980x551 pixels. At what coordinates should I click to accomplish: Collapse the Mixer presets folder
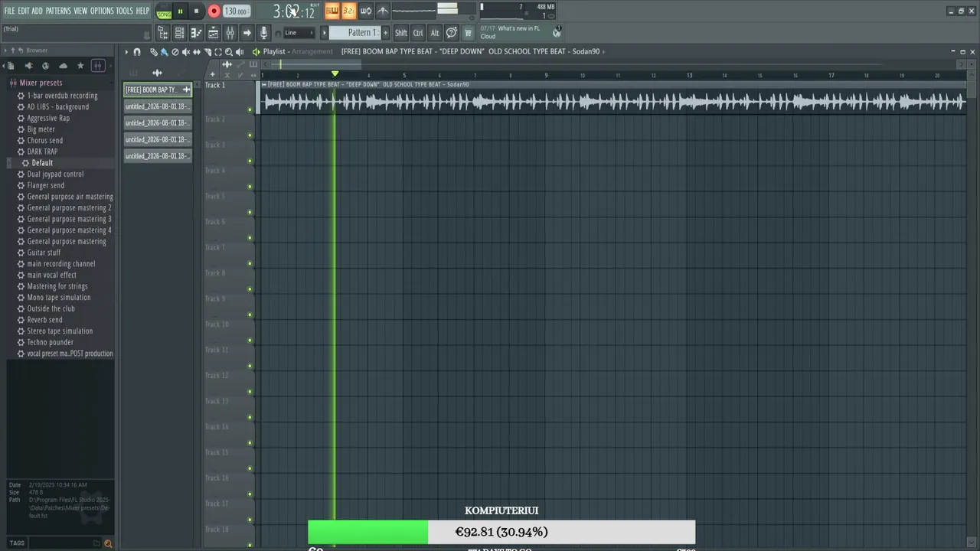(x=40, y=83)
